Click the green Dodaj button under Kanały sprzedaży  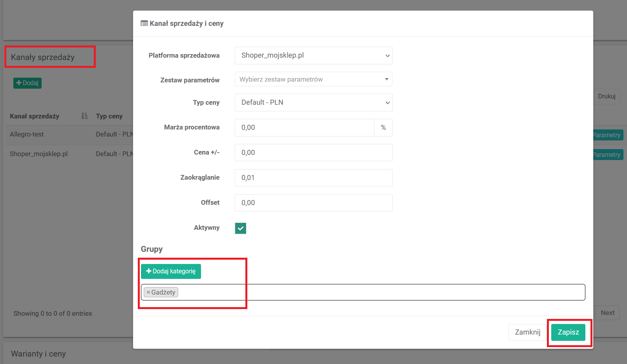[27, 83]
